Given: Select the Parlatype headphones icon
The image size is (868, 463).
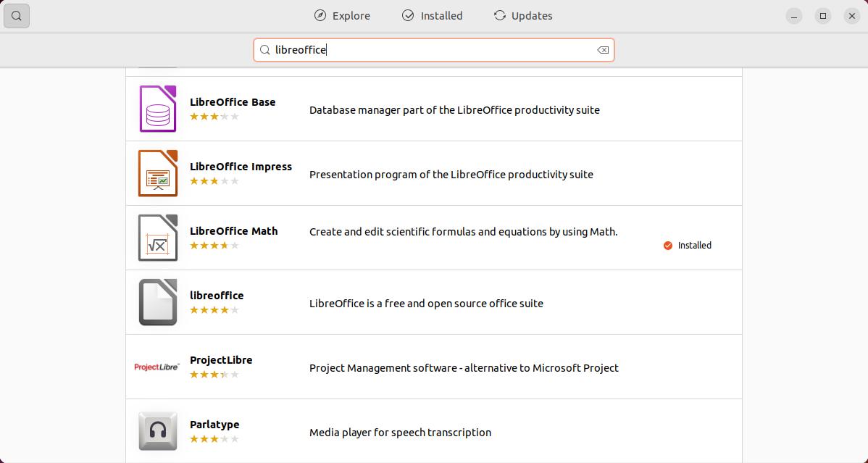Looking at the screenshot, I should (x=157, y=431).
